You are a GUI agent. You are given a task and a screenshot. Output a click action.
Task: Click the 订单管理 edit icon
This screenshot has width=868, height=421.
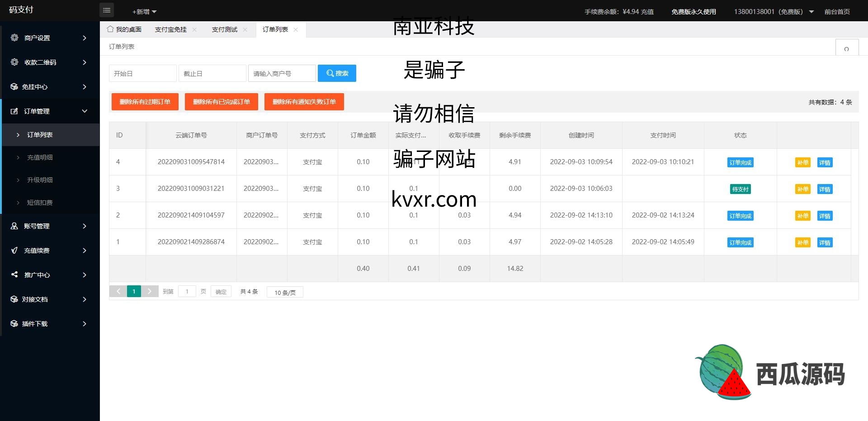pyautogui.click(x=14, y=111)
